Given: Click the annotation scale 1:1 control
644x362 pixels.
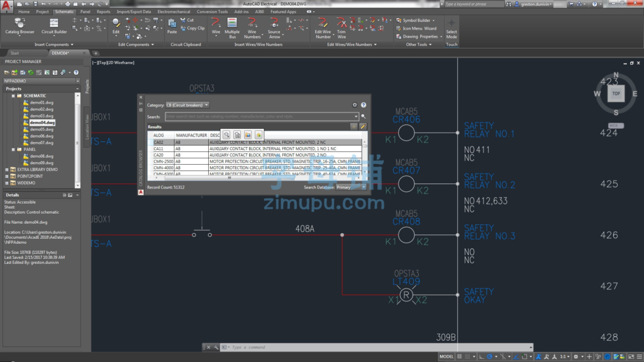Looking at the screenshot, I should tap(564, 357).
